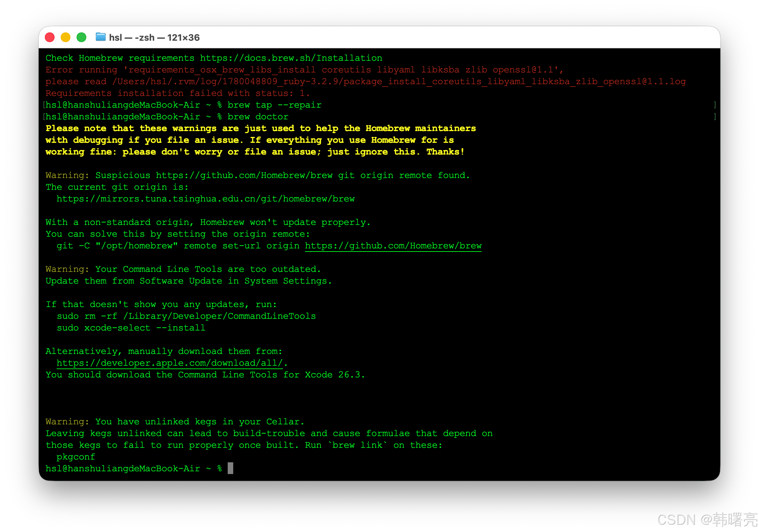
Task: Click 'The current git origin is:' line
Action: (117, 187)
